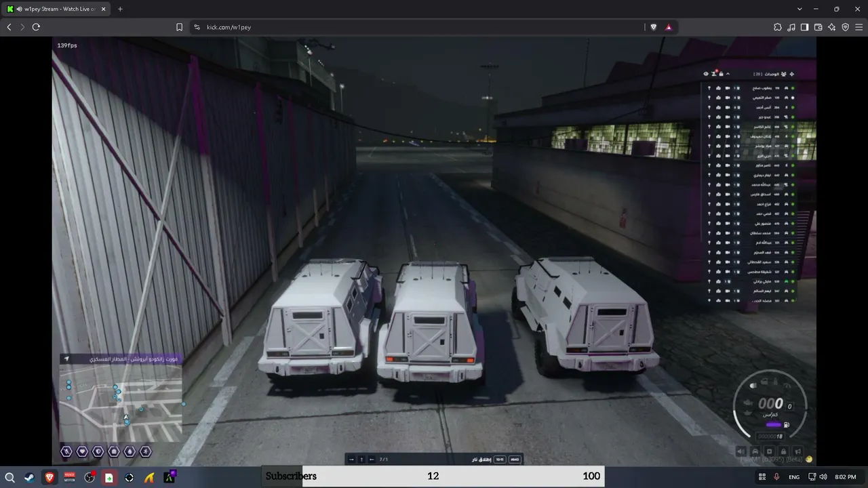Click the move handle of units panel
The image size is (868, 488).
tap(791, 74)
